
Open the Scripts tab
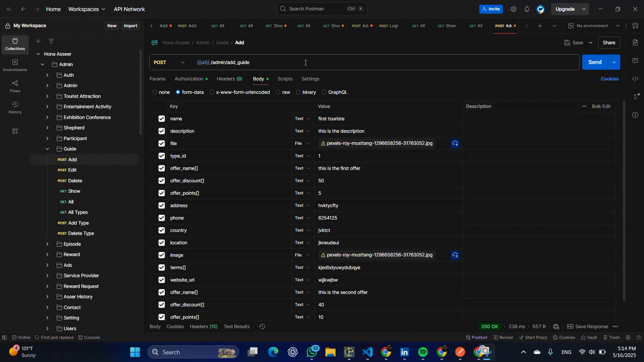click(285, 79)
